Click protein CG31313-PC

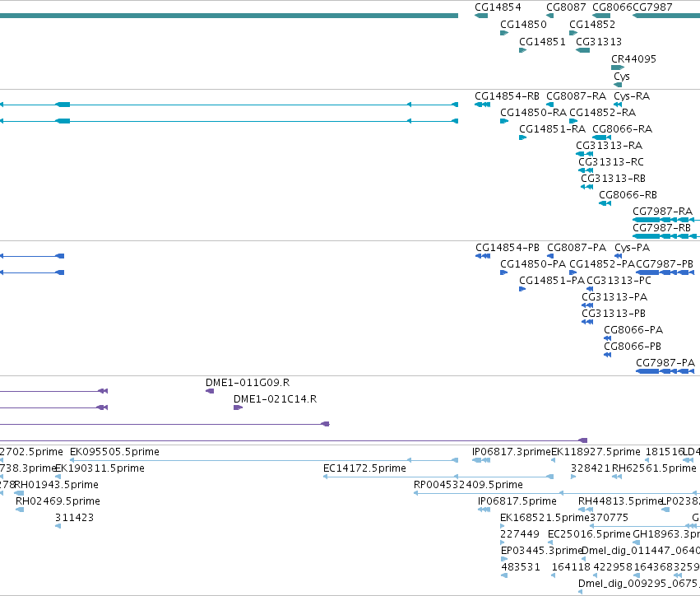[x=619, y=281]
